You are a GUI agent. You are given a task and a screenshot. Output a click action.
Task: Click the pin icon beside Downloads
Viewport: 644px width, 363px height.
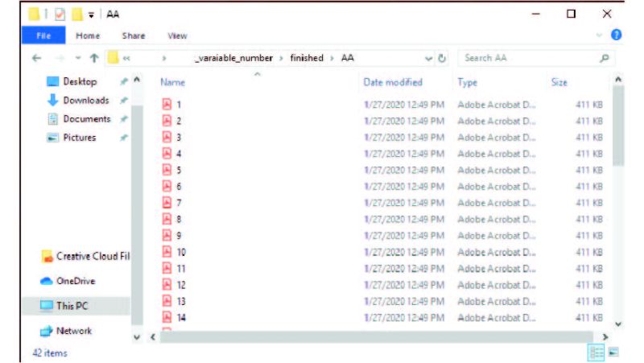point(124,100)
